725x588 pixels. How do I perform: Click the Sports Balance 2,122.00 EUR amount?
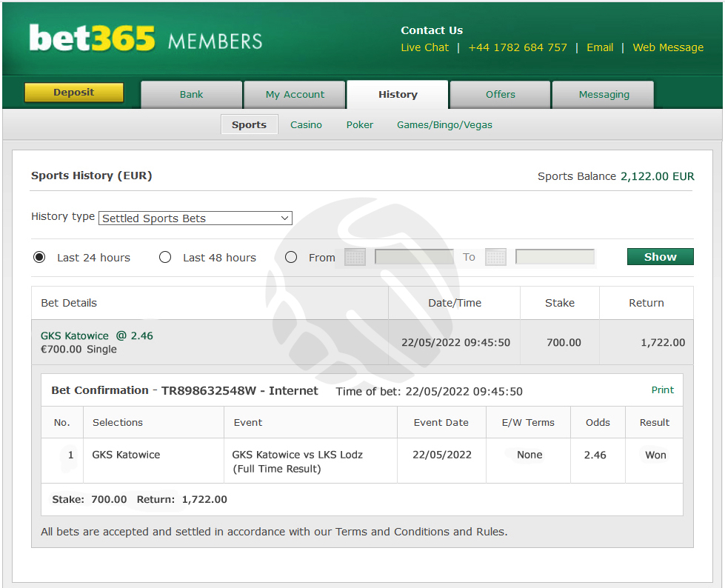click(x=657, y=176)
